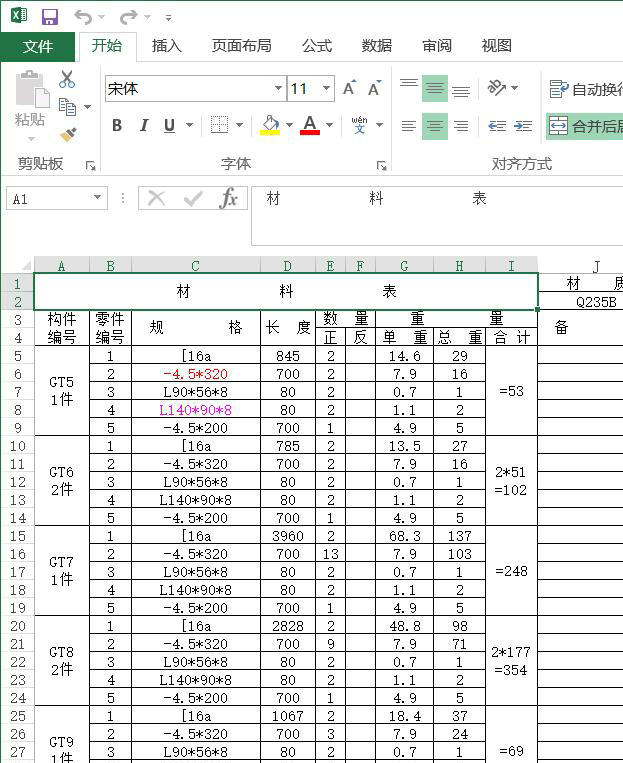623x763 pixels.
Task: Click the Undo arrow icon
Action: pos(83,18)
